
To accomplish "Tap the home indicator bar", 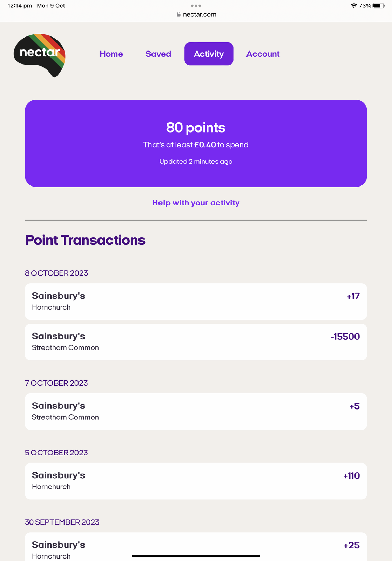I will pos(196,556).
